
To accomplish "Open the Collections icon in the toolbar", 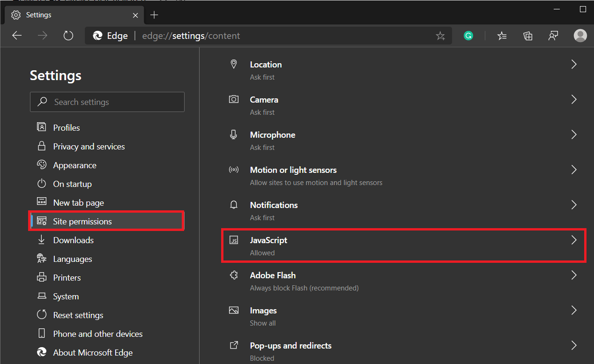I will (527, 36).
